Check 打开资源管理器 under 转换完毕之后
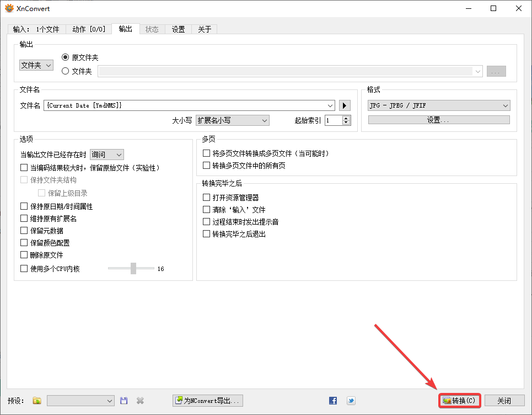 [x=206, y=197]
